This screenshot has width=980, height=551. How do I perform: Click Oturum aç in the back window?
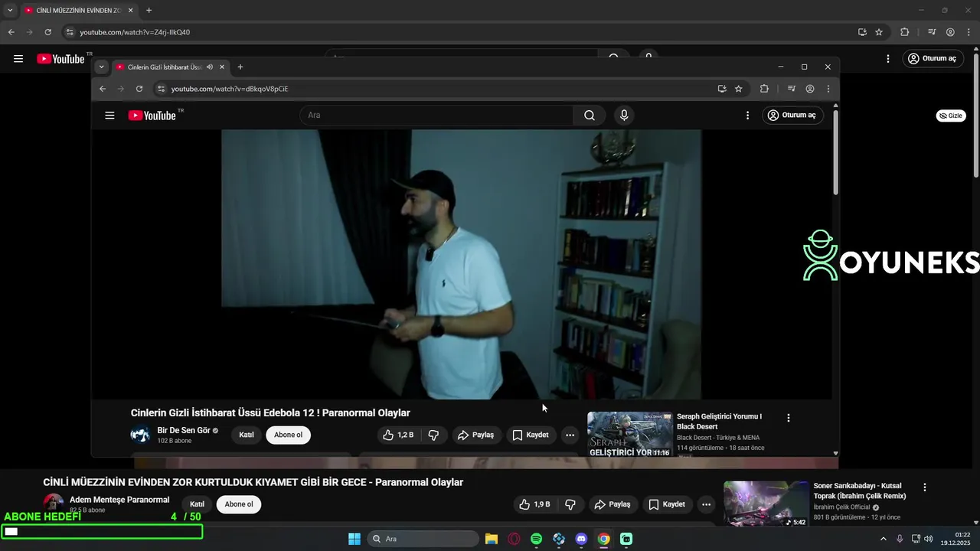933,59
